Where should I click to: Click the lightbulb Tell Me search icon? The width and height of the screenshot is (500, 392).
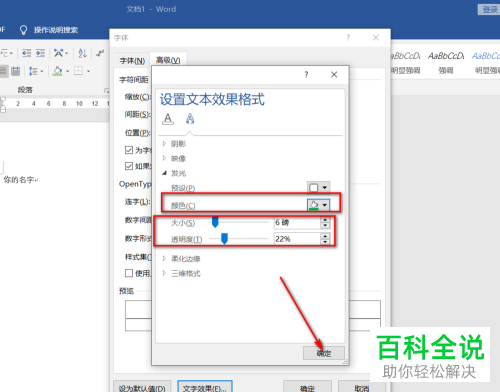click(23, 30)
